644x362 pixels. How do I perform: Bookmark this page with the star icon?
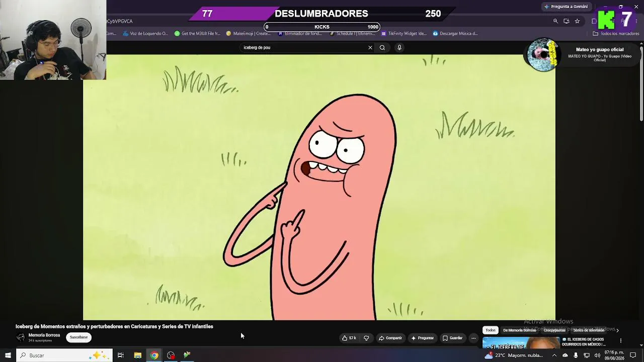(x=577, y=21)
